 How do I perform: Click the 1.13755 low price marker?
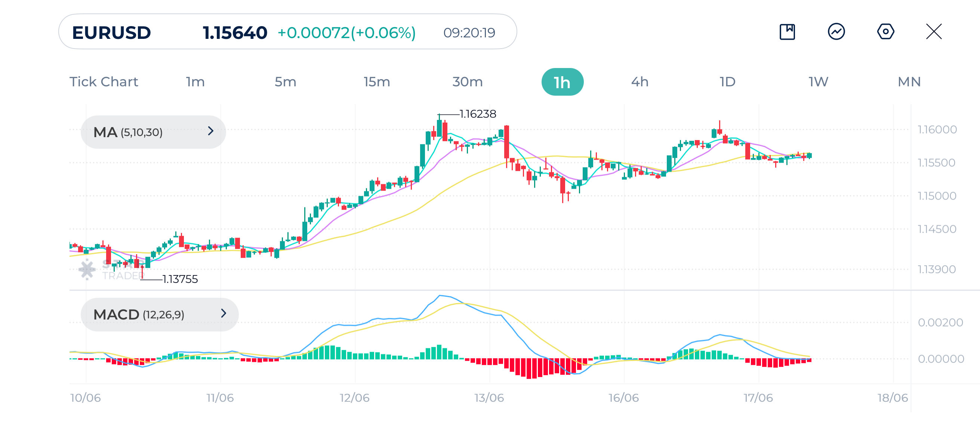180,279
